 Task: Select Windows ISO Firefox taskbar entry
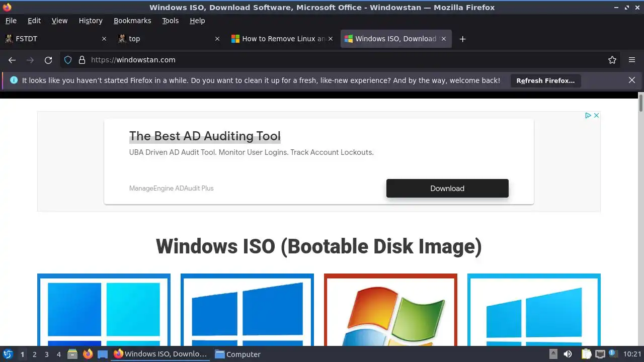click(160, 354)
